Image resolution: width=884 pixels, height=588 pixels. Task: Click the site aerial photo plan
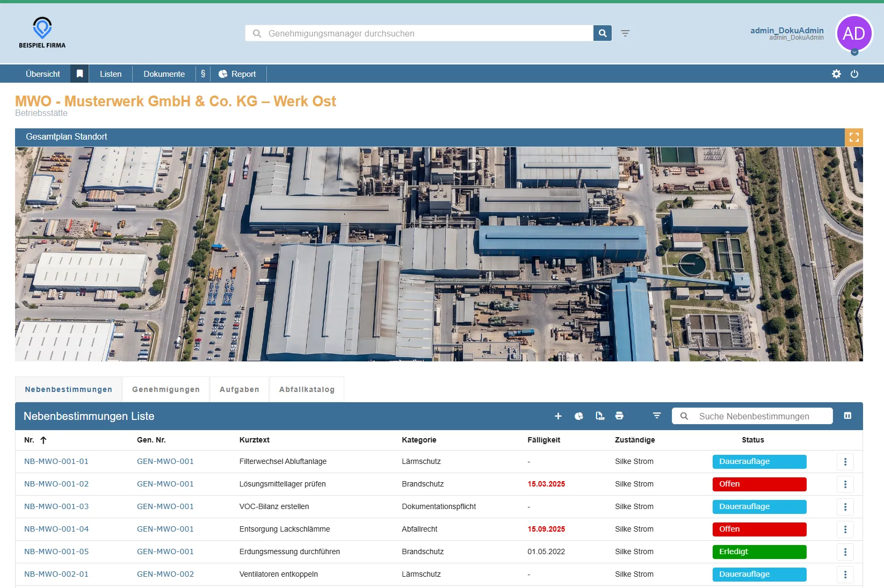[x=439, y=254]
